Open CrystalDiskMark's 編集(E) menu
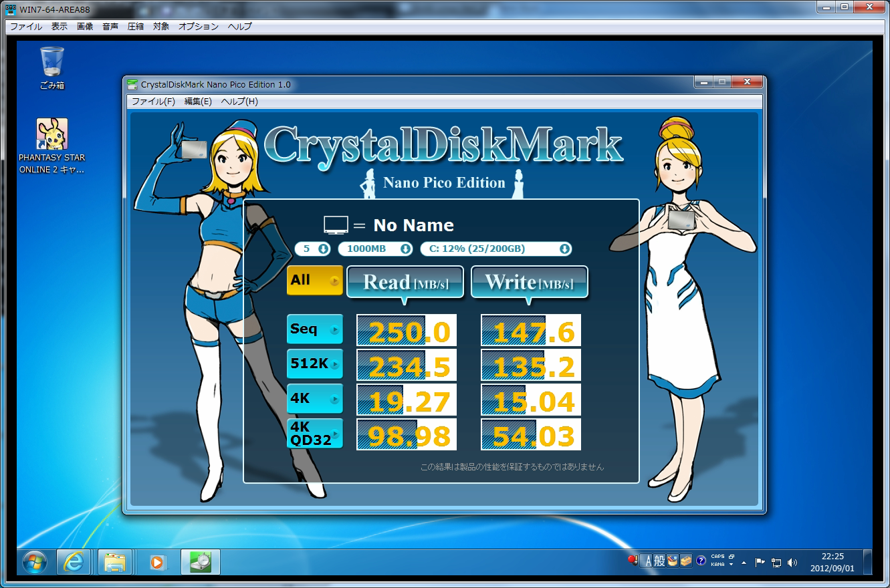This screenshot has width=890, height=588. pos(198,102)
